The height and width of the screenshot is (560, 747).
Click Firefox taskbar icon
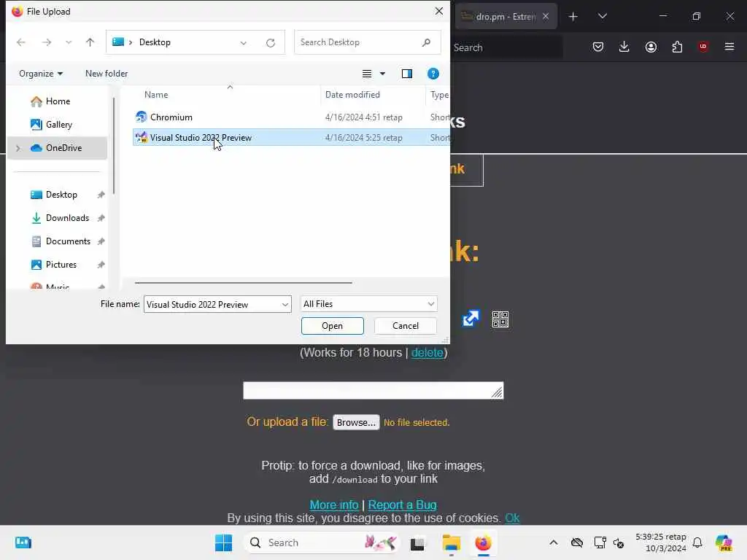point(483,542)
